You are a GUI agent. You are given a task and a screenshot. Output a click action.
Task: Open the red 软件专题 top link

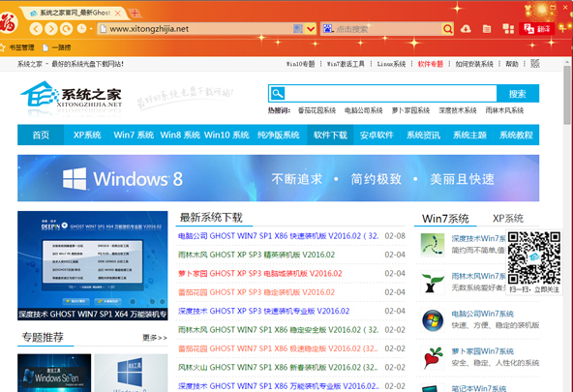pyautogui.click(x=431, y=64)
